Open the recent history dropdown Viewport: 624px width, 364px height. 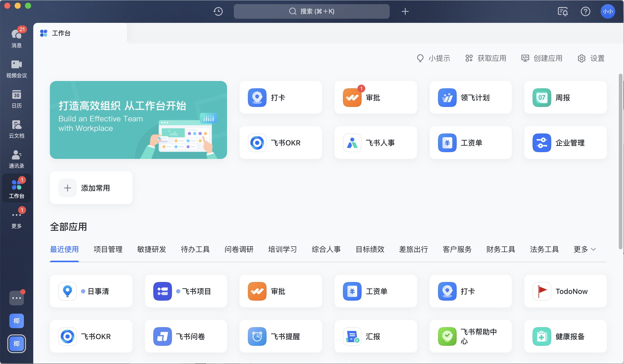(x=218, y=11)
